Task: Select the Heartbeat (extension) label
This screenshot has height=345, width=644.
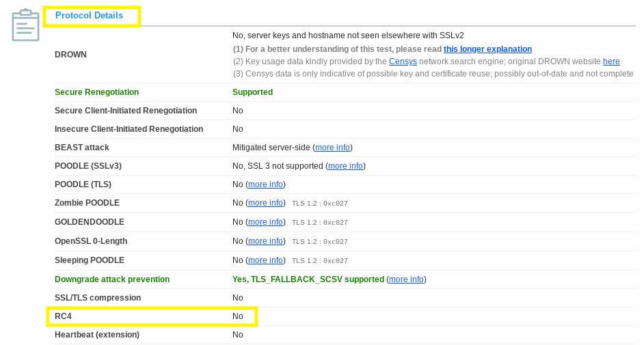Action: pyautogui.click(x=97, y=335)
